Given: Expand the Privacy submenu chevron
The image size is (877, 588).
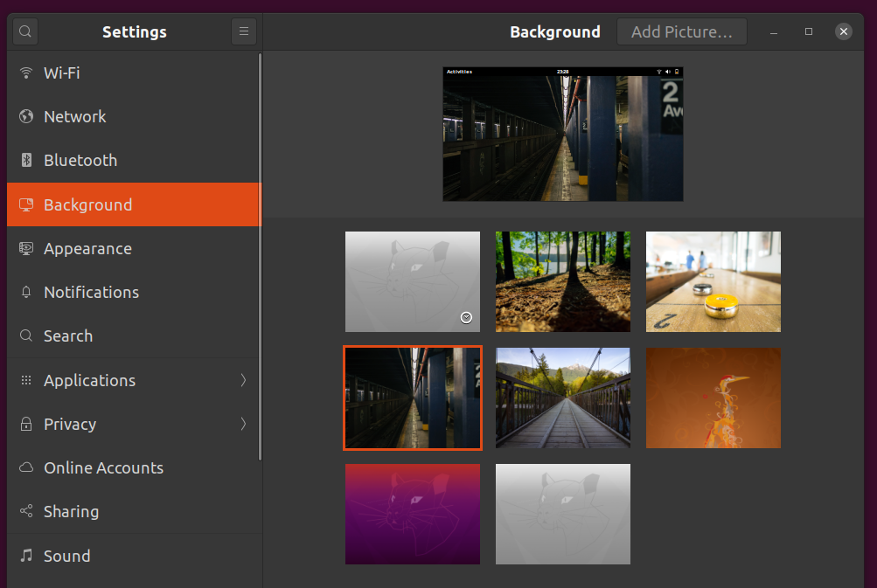Looking at the screenshot, I should tap(243, 424).
